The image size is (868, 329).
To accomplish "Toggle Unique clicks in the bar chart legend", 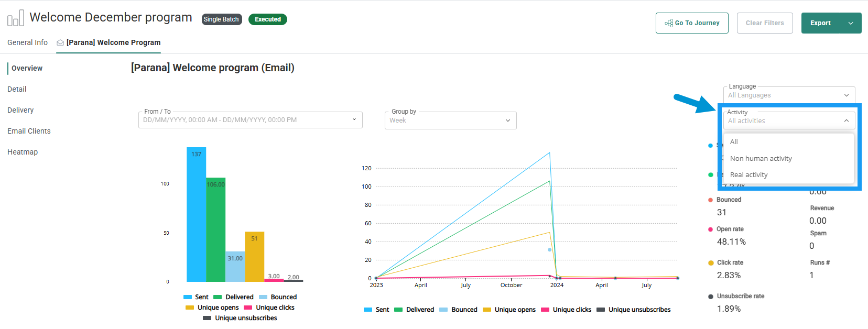I will pos(269,308).
